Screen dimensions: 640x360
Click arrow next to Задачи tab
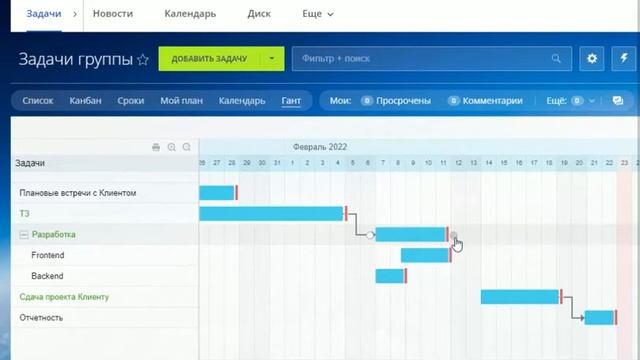[x=75, y=14]
